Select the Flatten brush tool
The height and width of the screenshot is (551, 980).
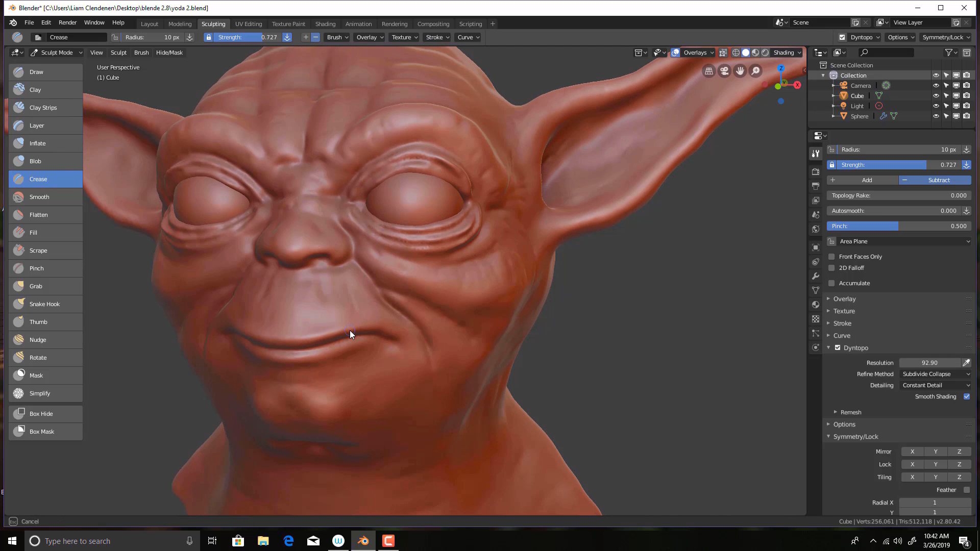pyautogui.click(x=45, y=215)
